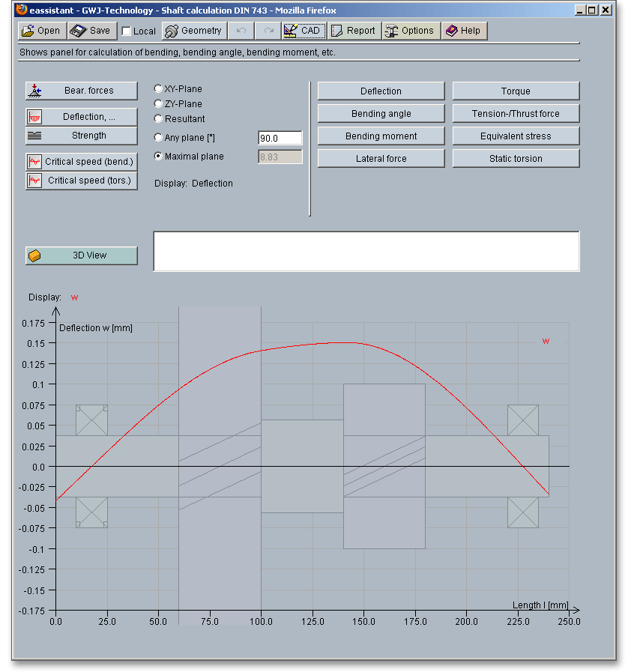Click the Open folder toolbar icon
The height and width of the screenshot is (672, 628).
click(x=28, y=31)
